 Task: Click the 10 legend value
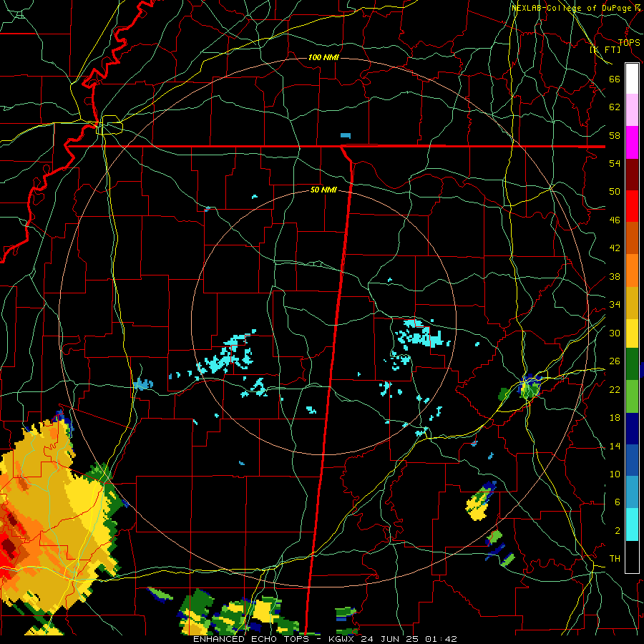click(615, 474)
